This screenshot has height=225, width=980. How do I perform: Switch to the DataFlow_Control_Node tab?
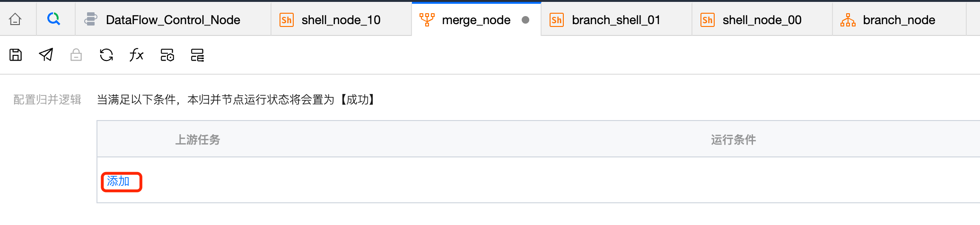(173, 20)
